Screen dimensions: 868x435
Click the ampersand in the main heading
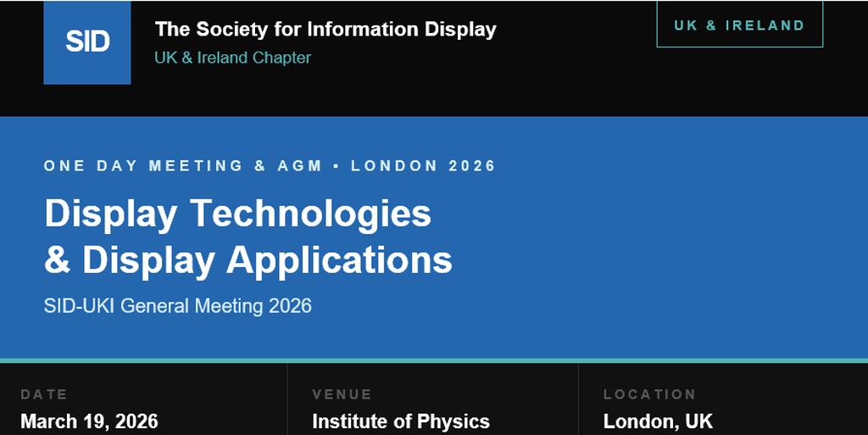(x=58, y=260)
